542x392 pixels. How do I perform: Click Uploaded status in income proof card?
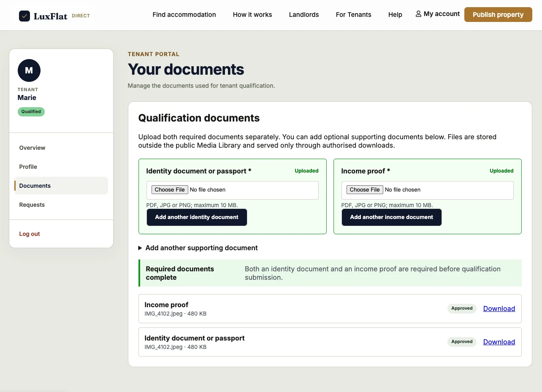click(501, 171)
